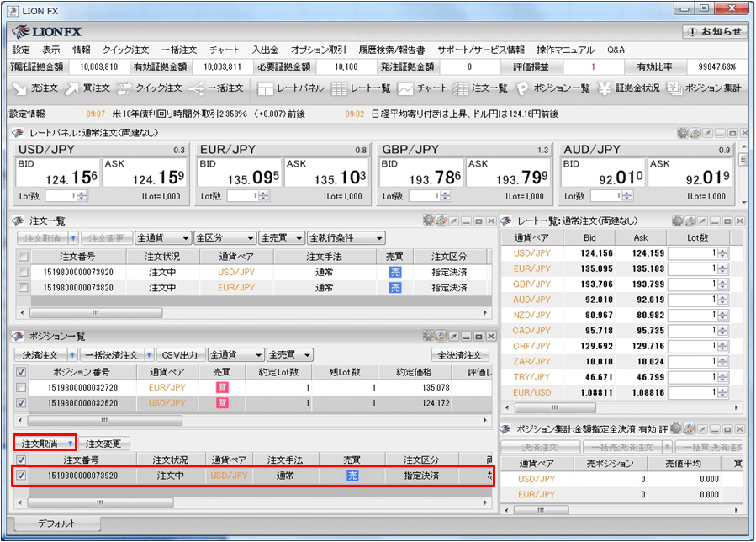Viewport: 756px width, 542px height.
Task: Show the レートパネル toolbar item
Action: 291,88
